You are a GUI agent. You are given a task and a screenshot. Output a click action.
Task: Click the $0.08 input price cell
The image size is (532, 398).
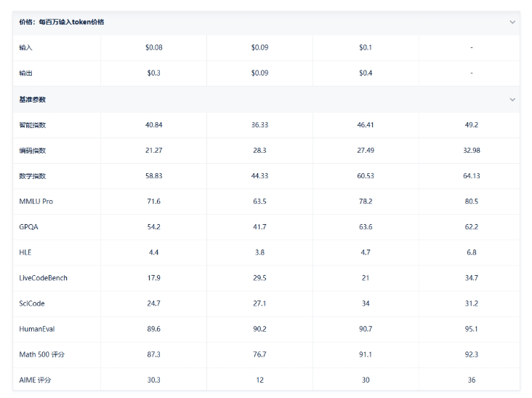(x=153, y=47)
